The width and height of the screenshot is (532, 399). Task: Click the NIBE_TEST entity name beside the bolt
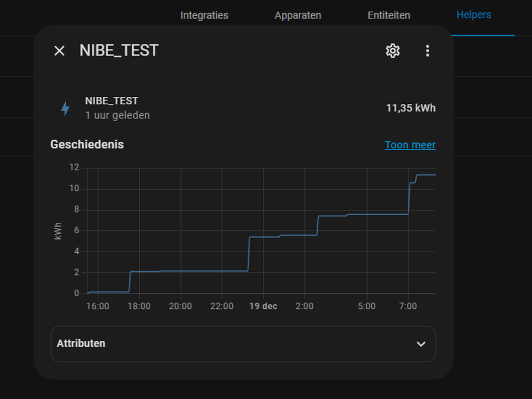(x=112, y=101)
